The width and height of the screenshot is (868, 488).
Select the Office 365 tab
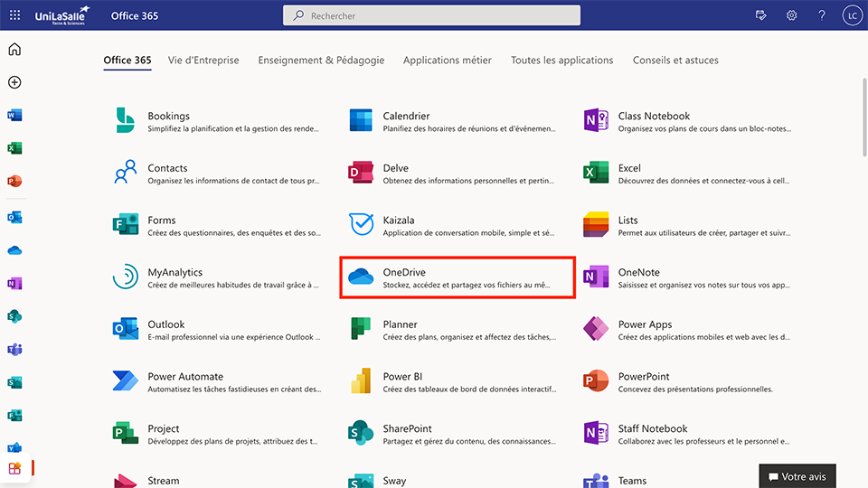click(127, 60)
